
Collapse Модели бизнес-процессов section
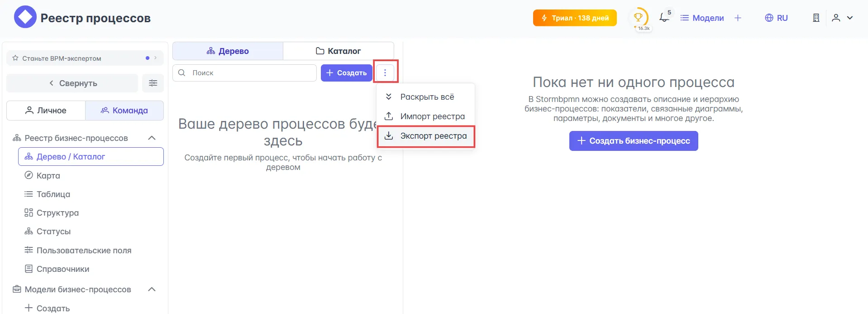point(152,289)
